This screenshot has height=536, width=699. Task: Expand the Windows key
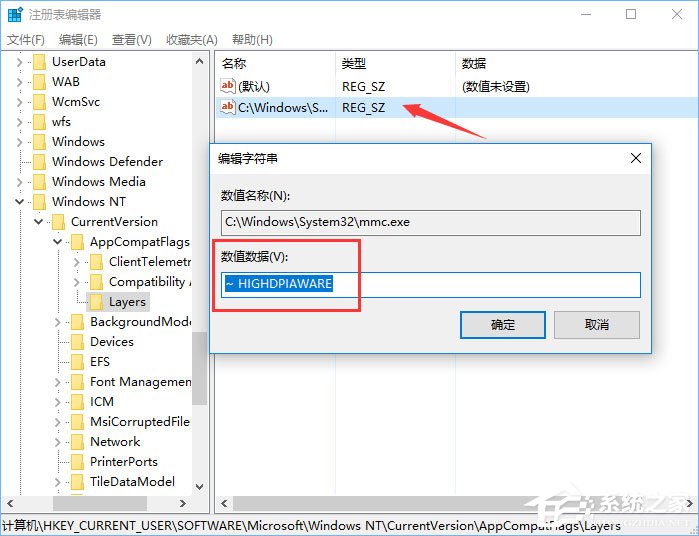[19, 142]
